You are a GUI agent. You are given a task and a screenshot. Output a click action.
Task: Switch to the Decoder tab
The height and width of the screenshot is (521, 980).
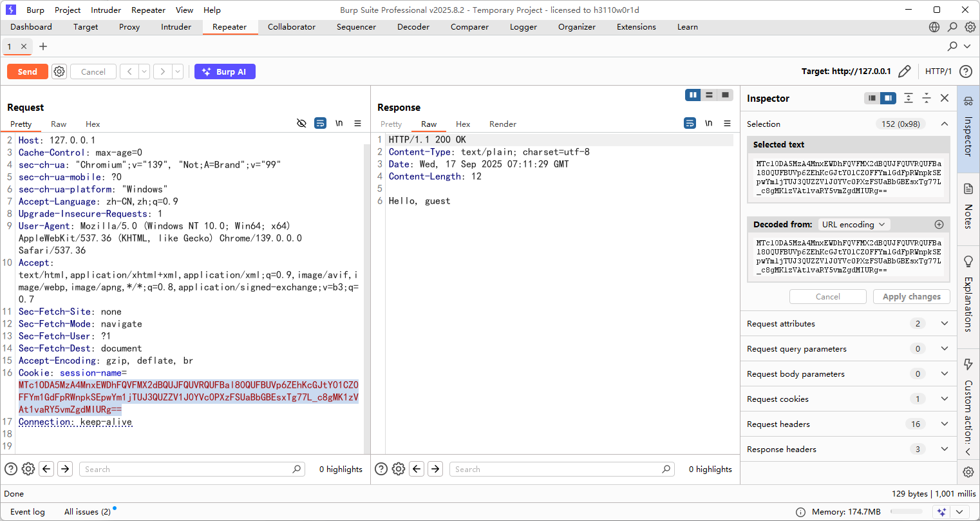coord(413,27)
